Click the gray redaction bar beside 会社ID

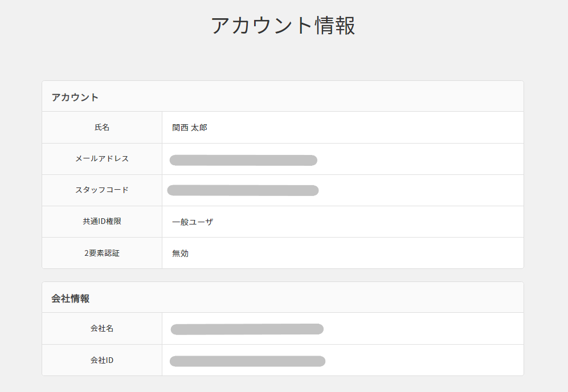click(247, 361)
